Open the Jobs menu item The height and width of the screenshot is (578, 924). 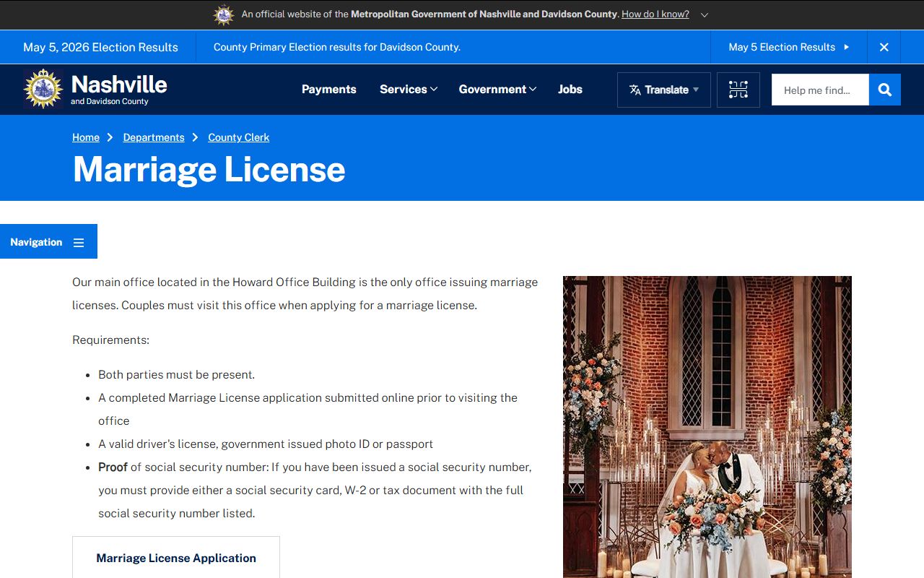tap(570, 90)
